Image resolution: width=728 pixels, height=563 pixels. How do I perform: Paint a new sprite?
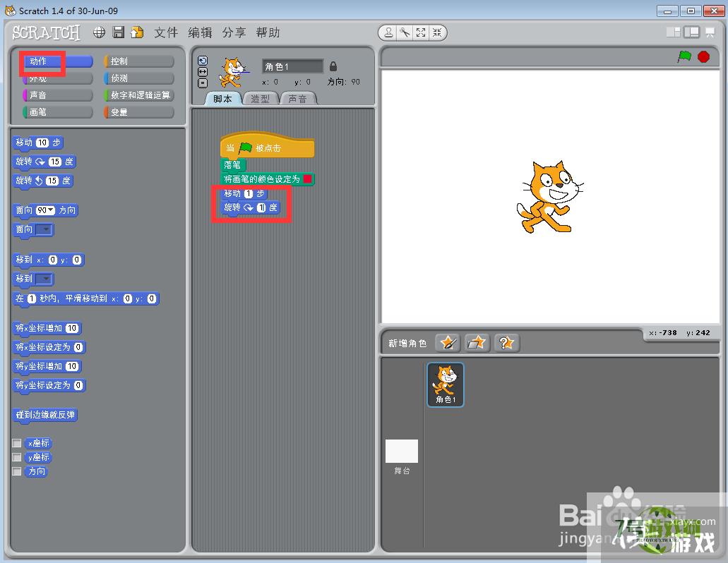448,343
